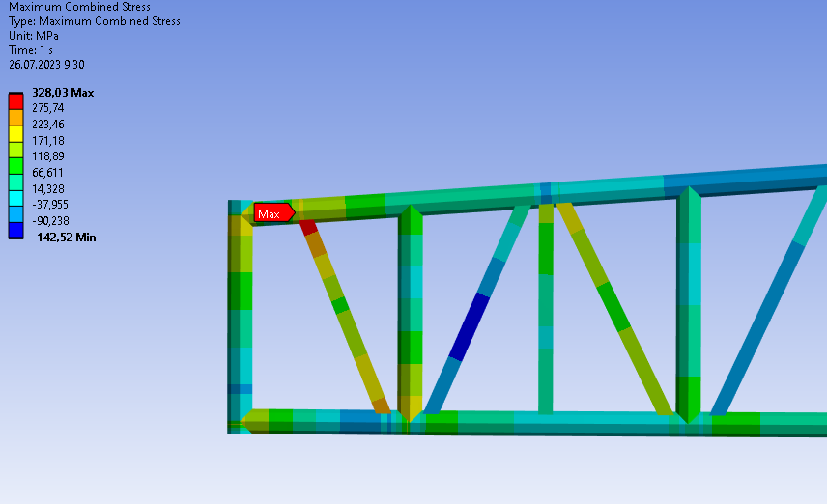Click the dark blue diagonal member segment

coord(470,327)
